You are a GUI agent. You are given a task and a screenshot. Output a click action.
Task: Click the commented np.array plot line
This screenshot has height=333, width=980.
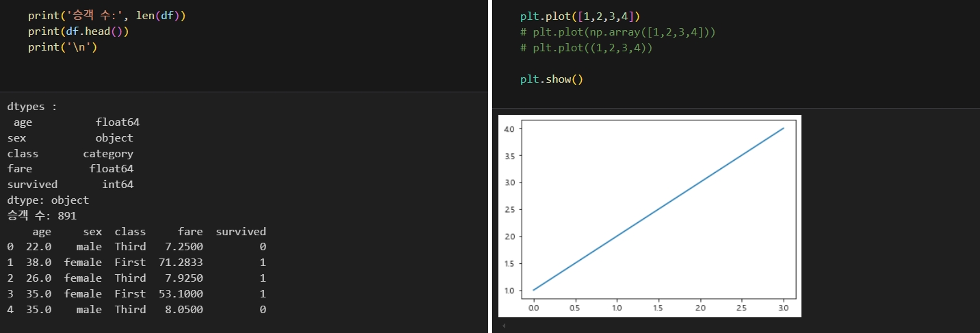pos(617,32)
